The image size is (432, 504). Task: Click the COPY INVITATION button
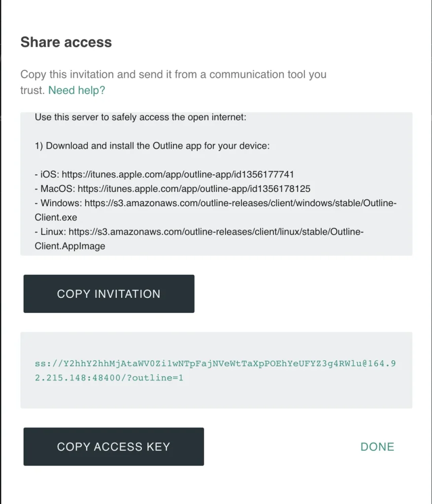pyautogui.click(x=109, y=294)
